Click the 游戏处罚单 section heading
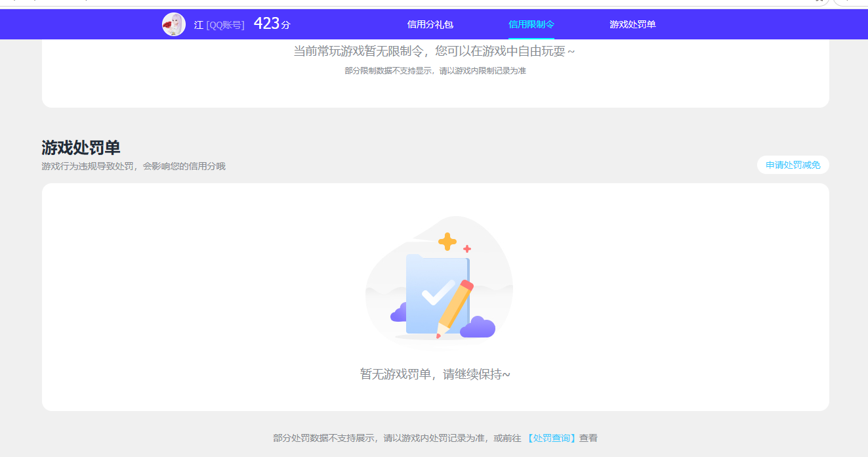868x457 pixels. point(81,147)
